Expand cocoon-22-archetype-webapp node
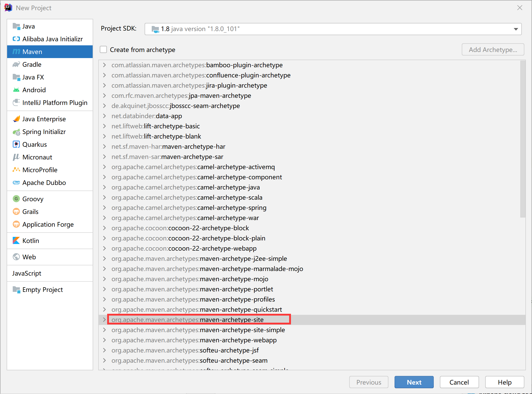 [104, 248]
